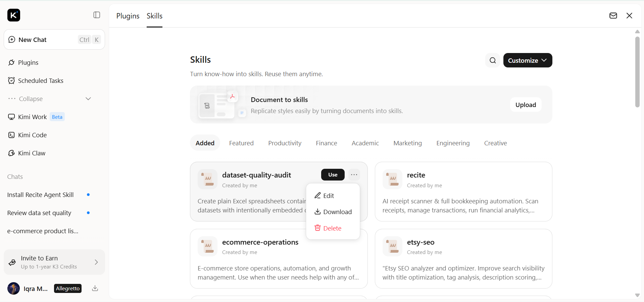Select the Academic category filter
The width and height of the screenshot is (644, 302).
coord(365,143)
